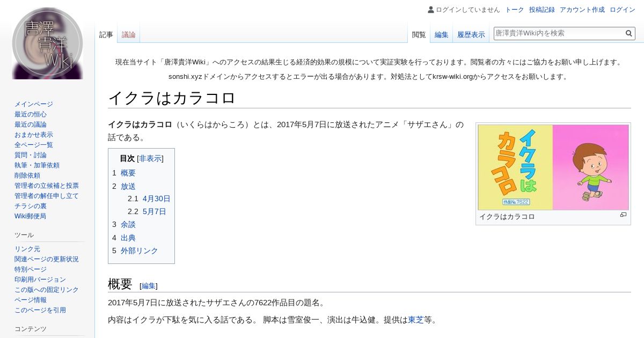Open the 編集 tab
The height and width of the screenshot is (338, 644).
coord(442,35)
